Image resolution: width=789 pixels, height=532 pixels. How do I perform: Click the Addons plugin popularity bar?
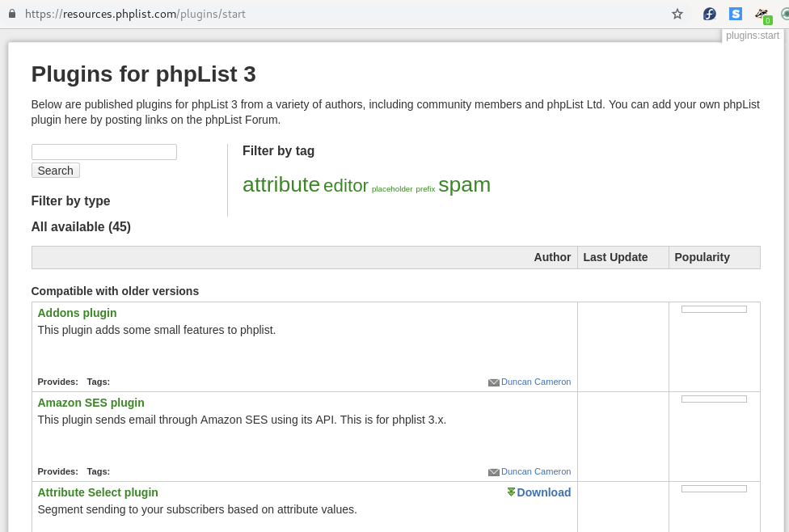coord(714,309)
